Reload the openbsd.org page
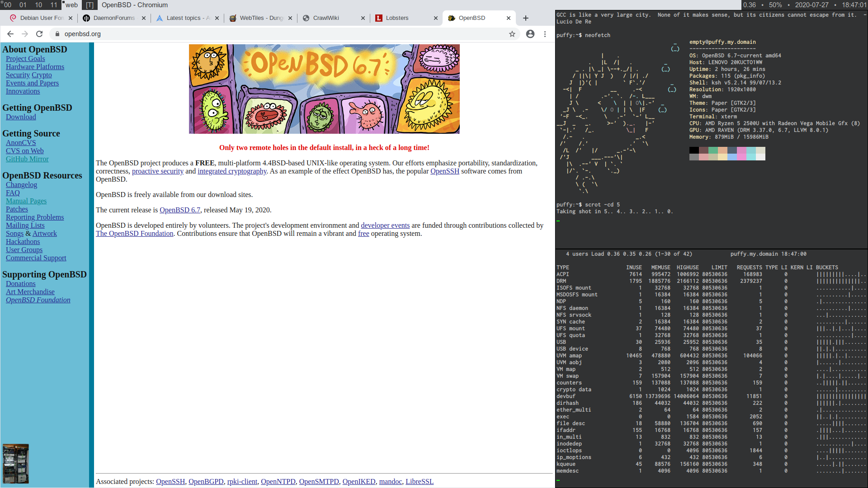Screen dimensions: 868x488 point(39,34)
